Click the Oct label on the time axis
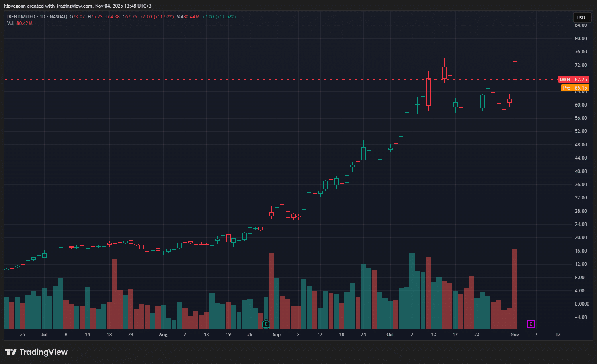Viewport: 597px width, 364px height. (390, 335)
